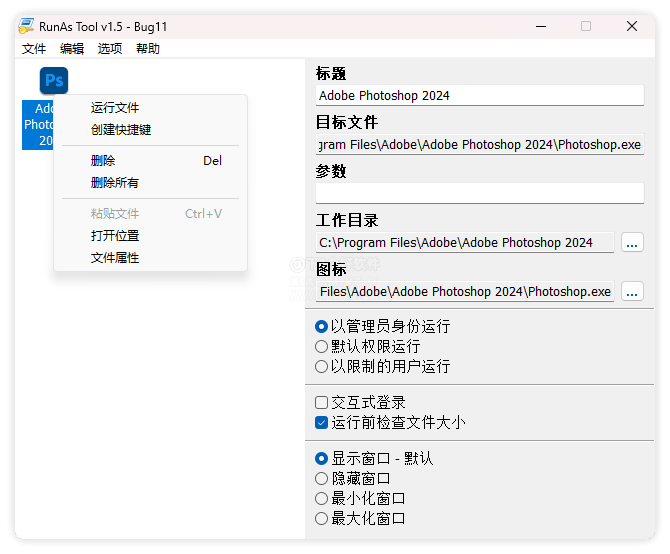Open the 帮助 menu
This screenshot has width=670, height=554.
(x=148, y=48)
